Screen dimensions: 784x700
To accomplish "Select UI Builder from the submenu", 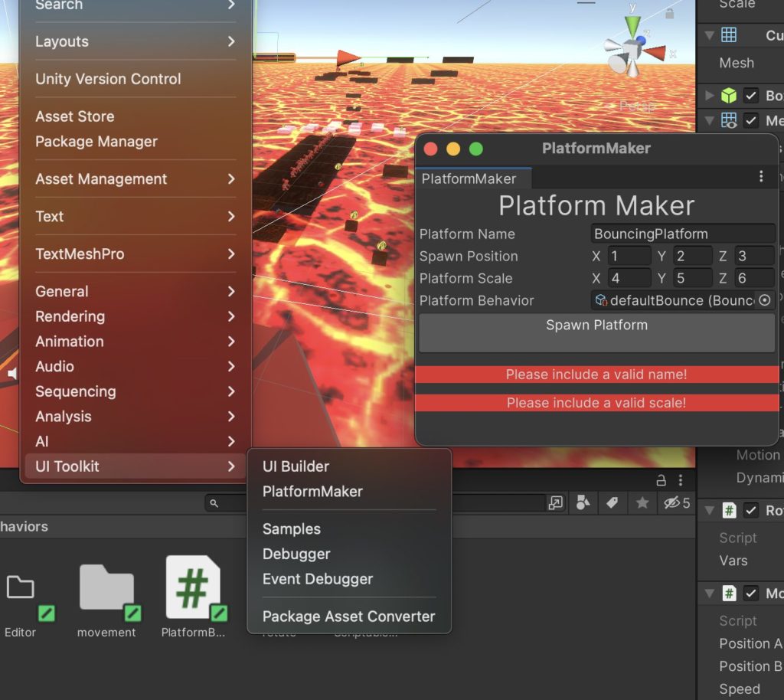I will [296, 466].
